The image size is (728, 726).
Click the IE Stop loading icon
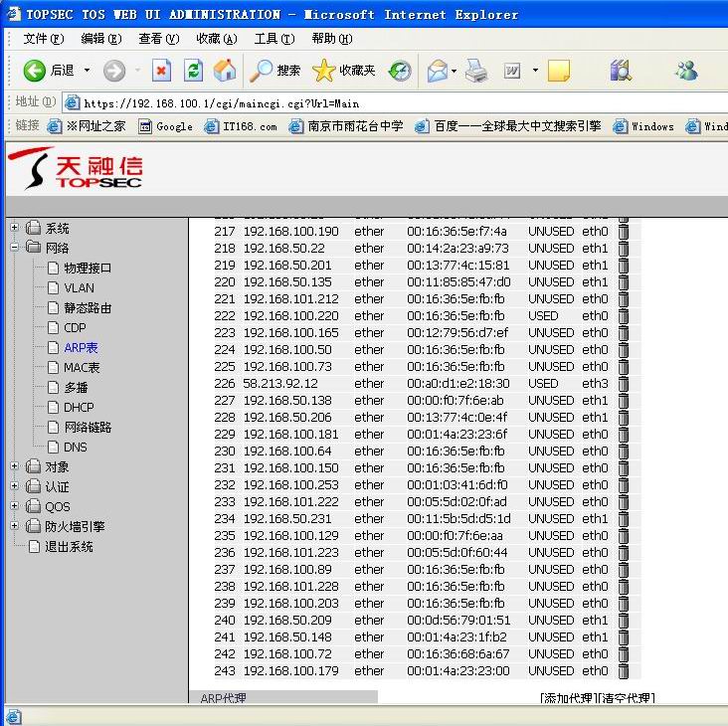(162, 70)
